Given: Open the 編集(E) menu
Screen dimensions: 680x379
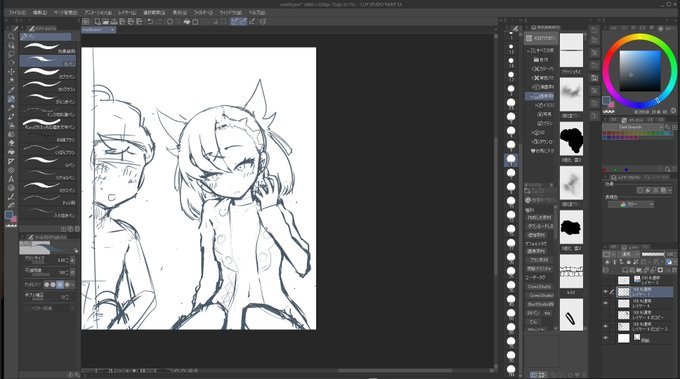Looking at the screenshot, I should coord(40,13).
